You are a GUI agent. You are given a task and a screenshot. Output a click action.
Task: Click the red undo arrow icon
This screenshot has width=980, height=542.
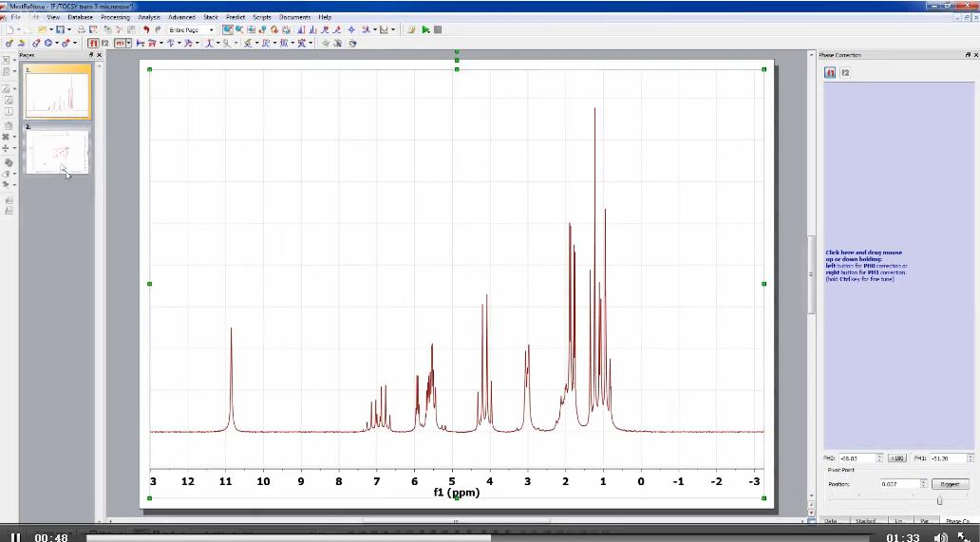(145, 29)
